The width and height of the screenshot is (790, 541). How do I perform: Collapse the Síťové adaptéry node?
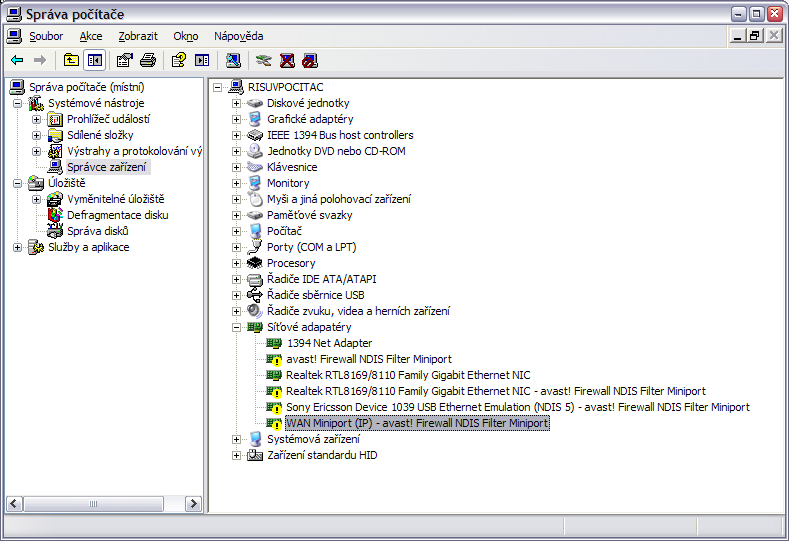tap(237, 327)
